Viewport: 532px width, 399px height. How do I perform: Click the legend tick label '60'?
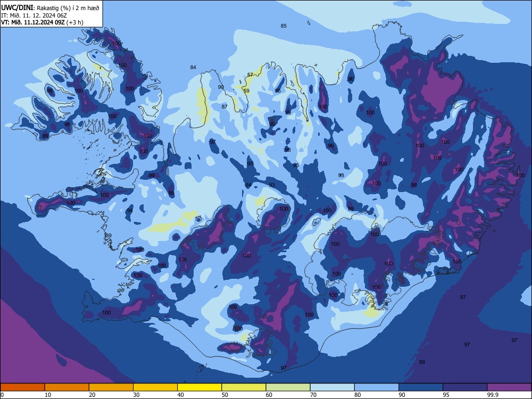coord(269,395)
